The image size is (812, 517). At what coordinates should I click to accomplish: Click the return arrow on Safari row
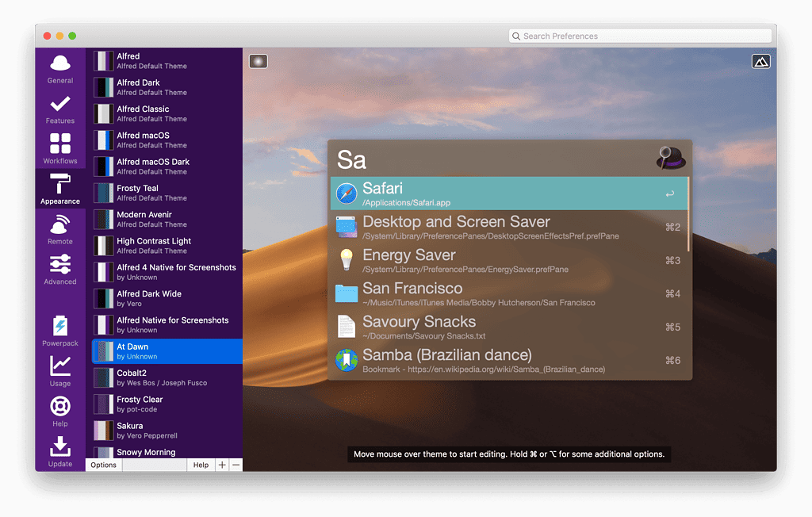point(669,193)
